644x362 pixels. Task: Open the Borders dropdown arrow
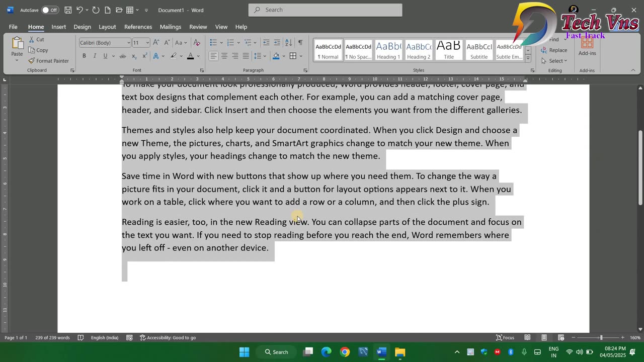(x=300, y=56)
